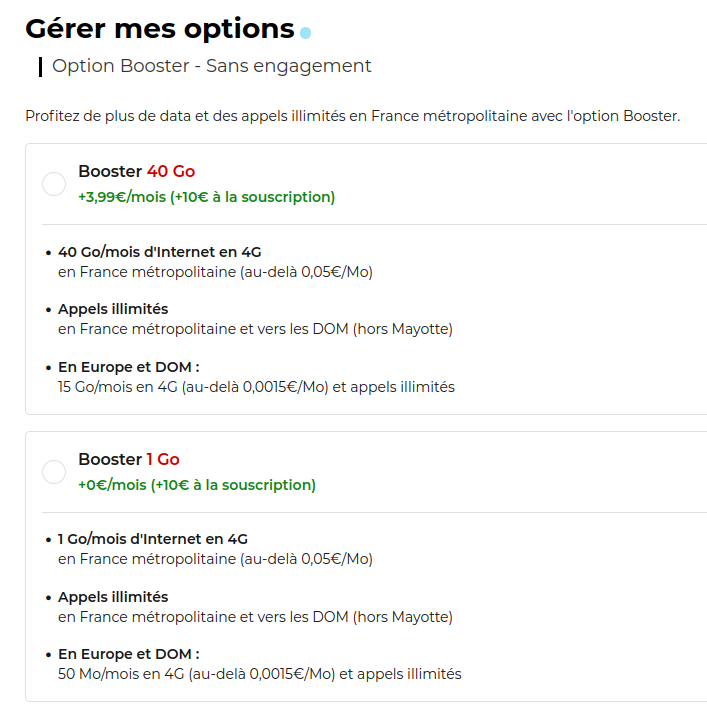
Task: Click the Booster 1 Go title
Action: coord(129,459)
